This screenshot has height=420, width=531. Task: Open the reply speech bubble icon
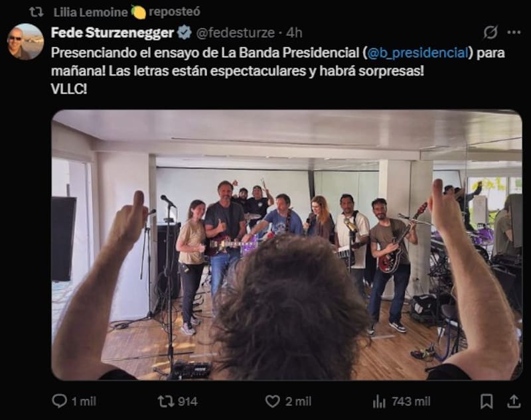point(60,401)
